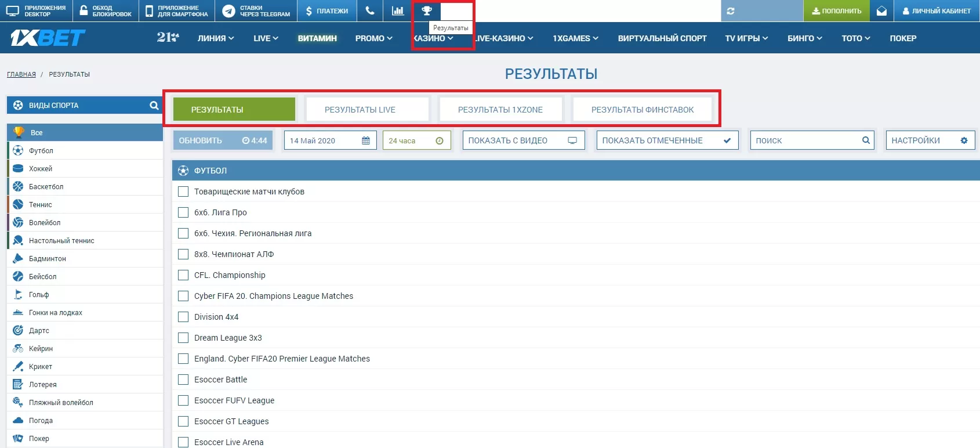The image size is (980, 448).
Task: Click the 1XBET logo
Action: click(x=48, y=38)
